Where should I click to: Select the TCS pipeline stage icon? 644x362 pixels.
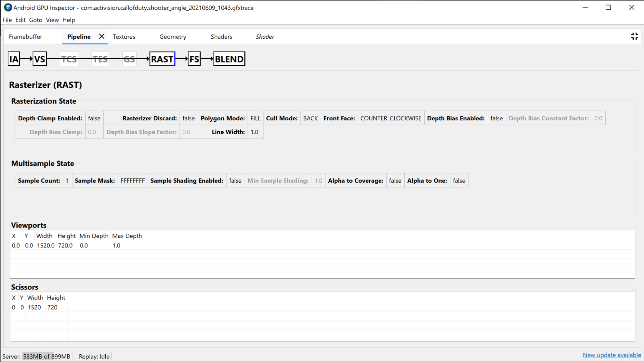click(x=69, y=59)
